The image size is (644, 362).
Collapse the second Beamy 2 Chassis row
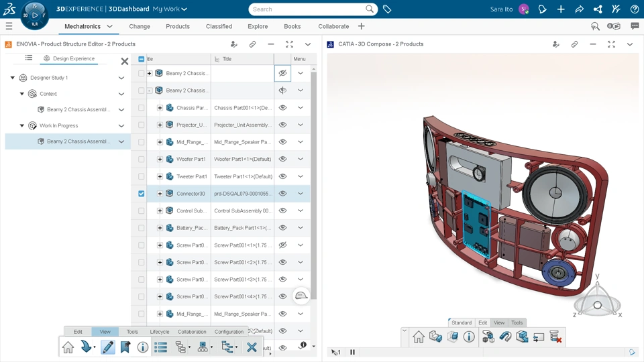[x=150, y=90]
